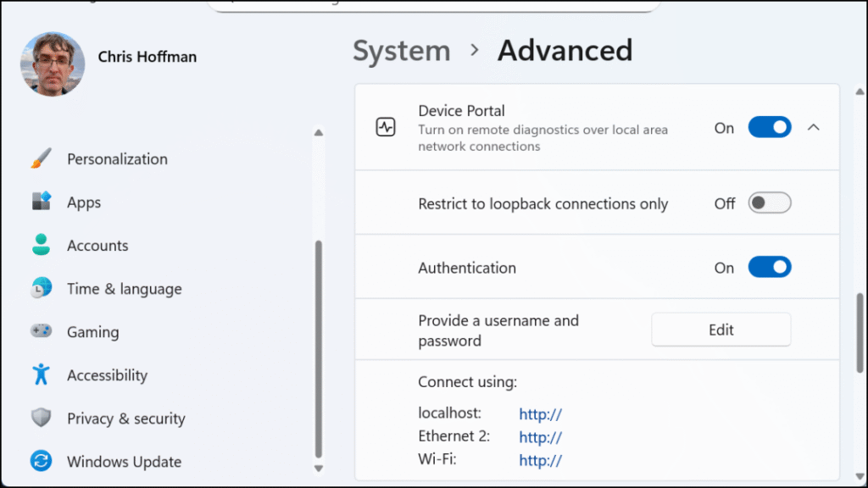Open the localhost http link
Viewport: 868px width, 488px height.
point(540,414)
